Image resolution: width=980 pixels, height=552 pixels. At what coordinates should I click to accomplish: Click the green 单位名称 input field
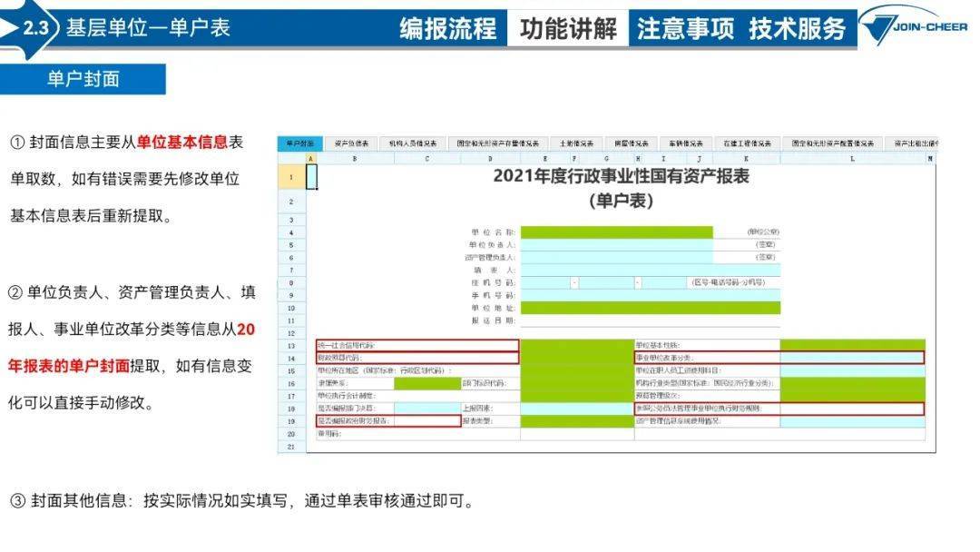pos(616,232)
